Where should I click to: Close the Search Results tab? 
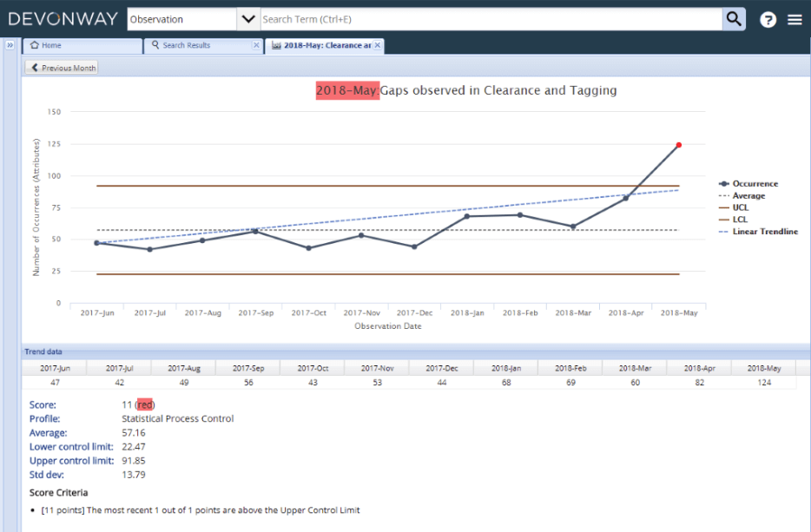coord(256,45)
